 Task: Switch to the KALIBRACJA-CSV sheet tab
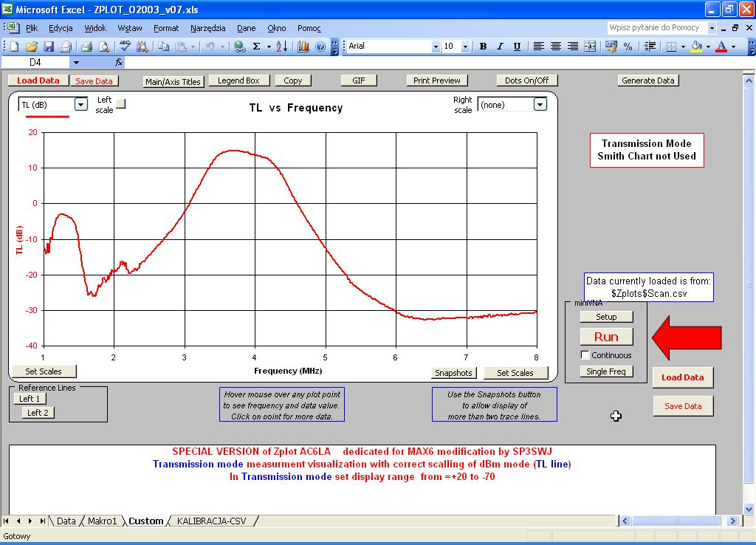[x=211, y=521]
